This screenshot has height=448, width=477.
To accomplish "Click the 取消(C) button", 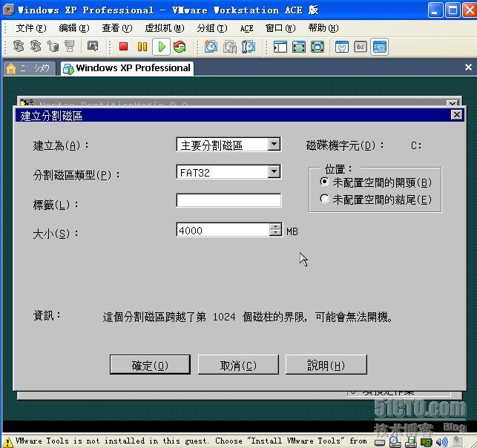I will [x=238, y=365].
